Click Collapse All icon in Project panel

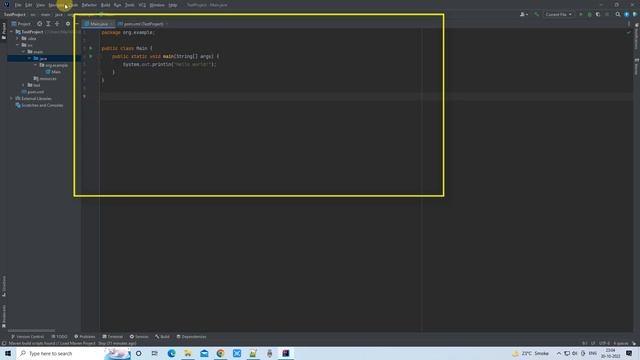(x=57, y=24)
